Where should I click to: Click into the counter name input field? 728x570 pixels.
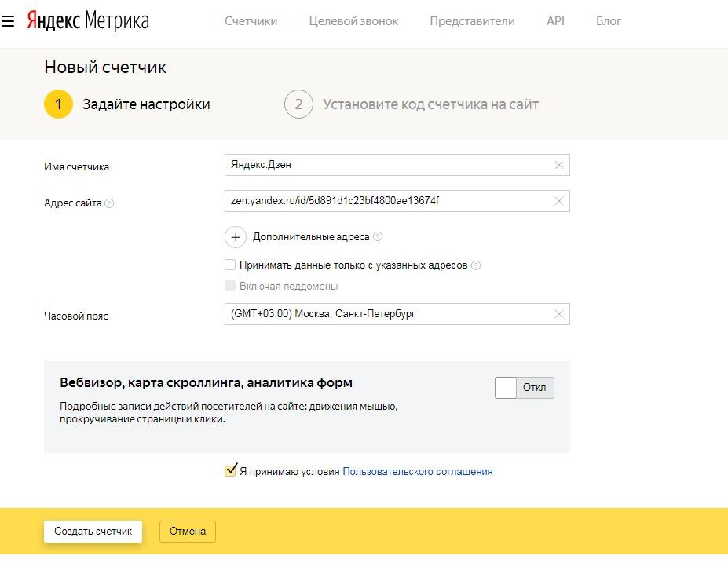coord(385,165)
